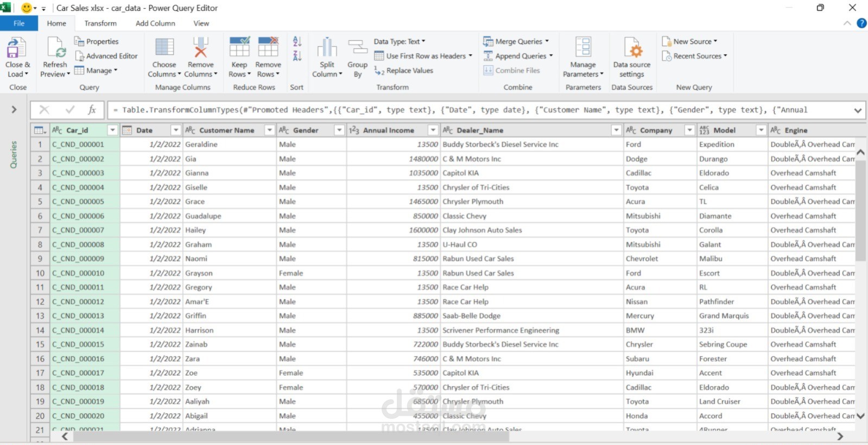
Task: Open the Model column filter dropdown
Action: tap(761, 130)
